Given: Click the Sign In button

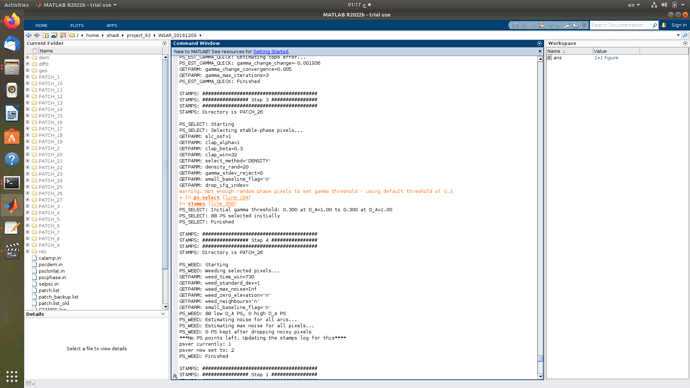Looking at the screenshot, I should point(679,25).
